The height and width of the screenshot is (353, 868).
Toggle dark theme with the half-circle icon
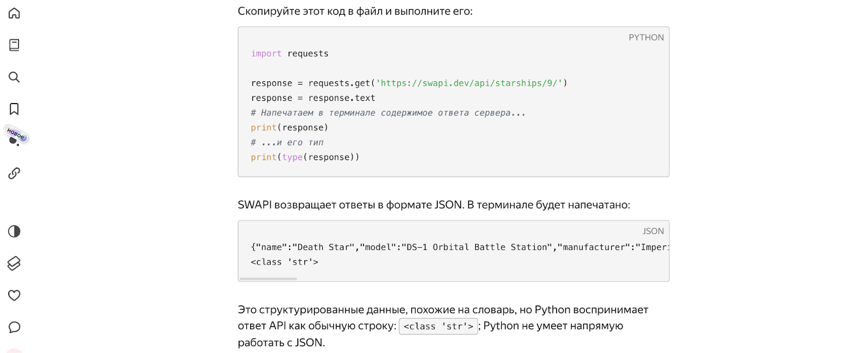coord(14,232)
